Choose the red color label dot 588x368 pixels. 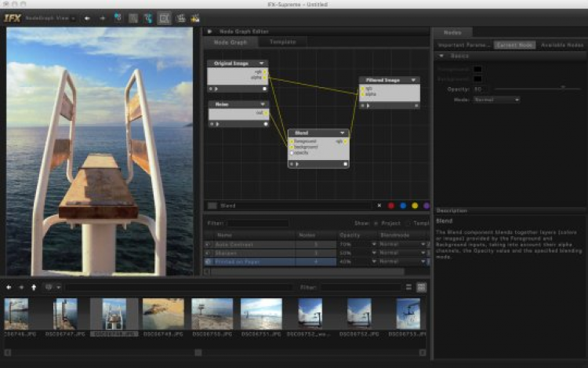pyautogui.click(x=391, y=206)
